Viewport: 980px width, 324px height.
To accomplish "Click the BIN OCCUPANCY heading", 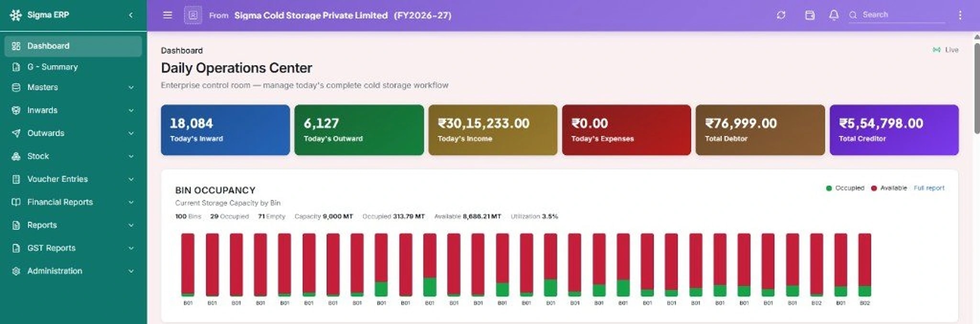I will [x=215, y=190].
